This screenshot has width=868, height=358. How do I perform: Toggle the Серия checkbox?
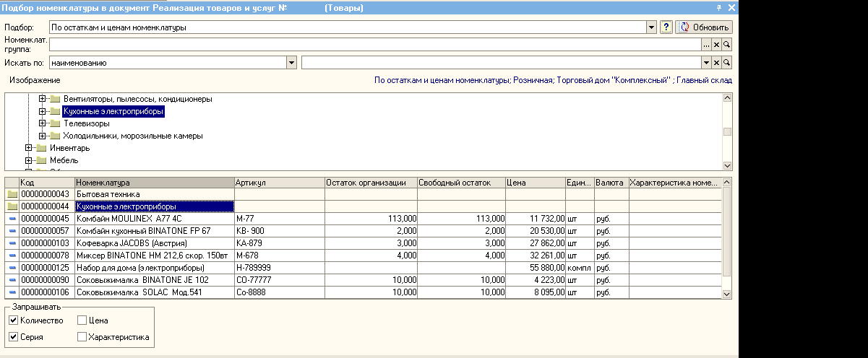13,337
